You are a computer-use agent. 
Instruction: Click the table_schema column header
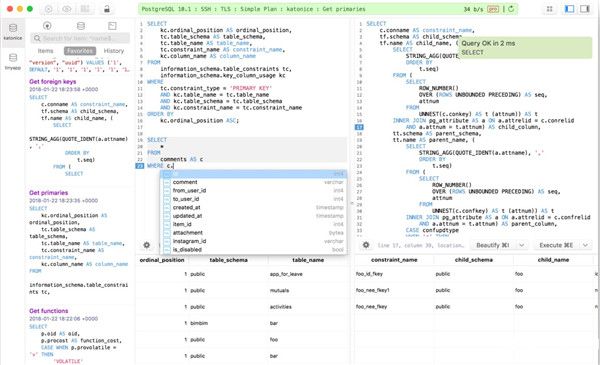click(x=228, y=260)
